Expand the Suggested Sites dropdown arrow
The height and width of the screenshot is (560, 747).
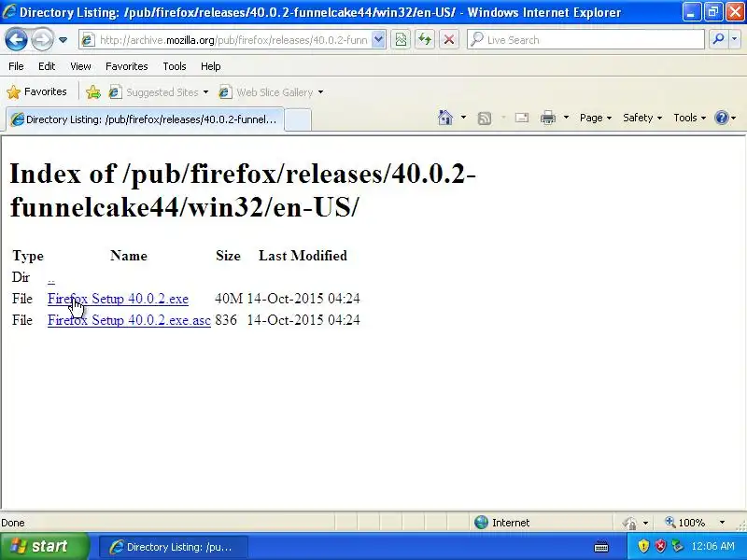[205, 92]
